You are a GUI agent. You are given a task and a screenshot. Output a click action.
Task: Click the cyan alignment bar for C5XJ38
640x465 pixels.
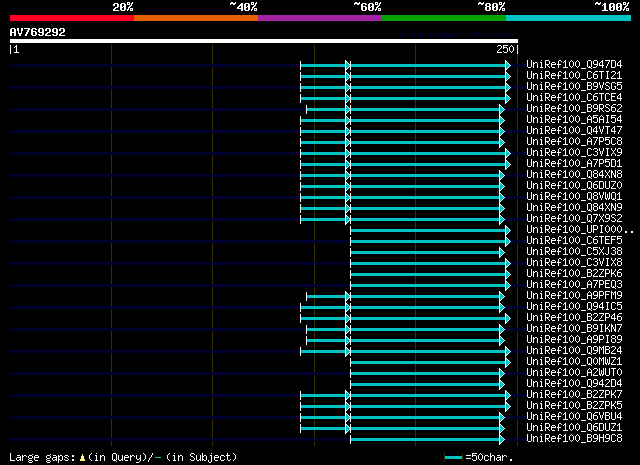point(427,253)
